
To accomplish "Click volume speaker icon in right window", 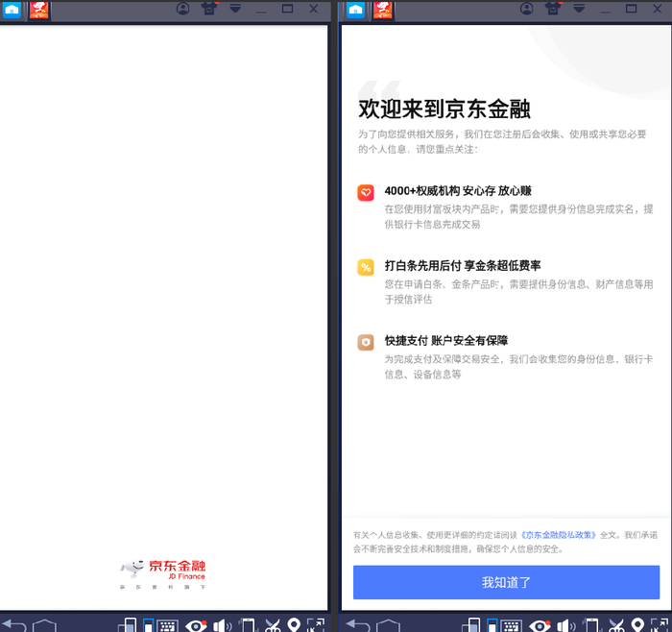I will (x=566, y=625).
